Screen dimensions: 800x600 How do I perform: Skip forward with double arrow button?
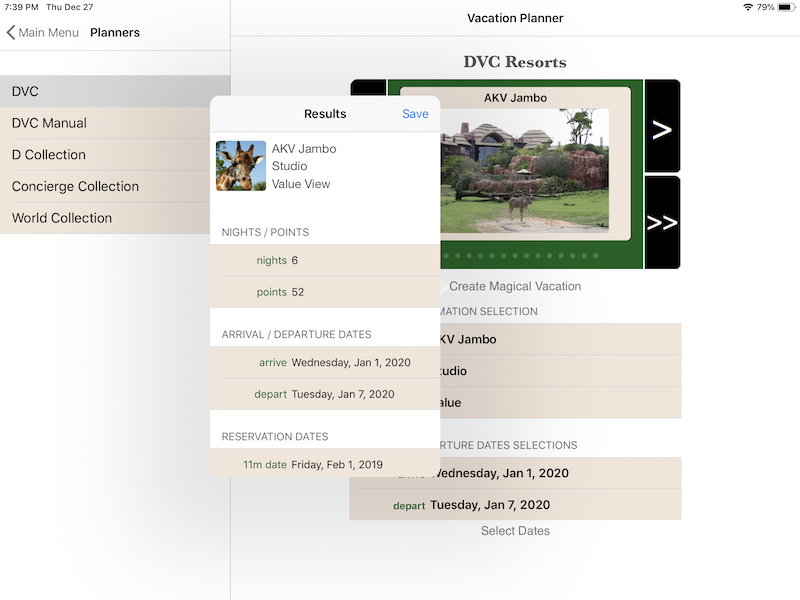coord(662,222)
